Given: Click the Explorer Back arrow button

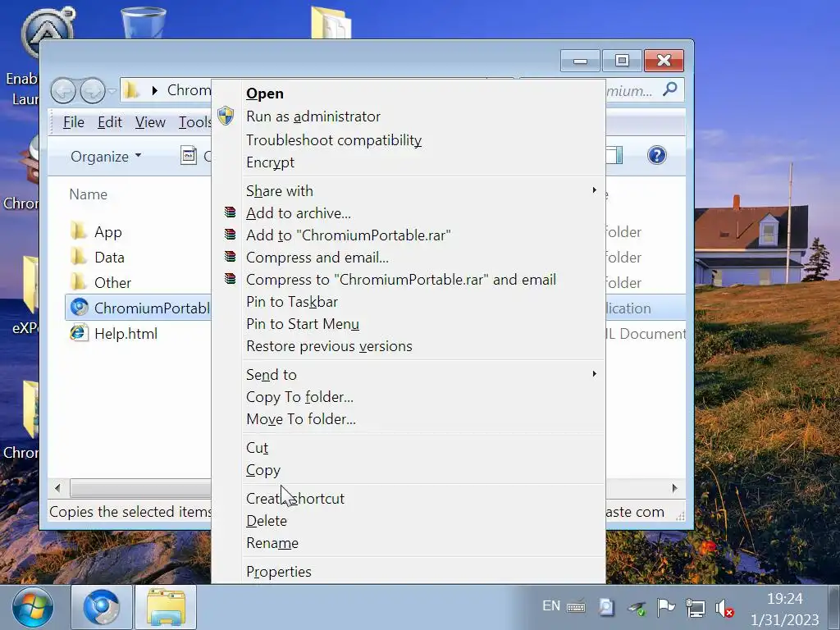Looking at the screenshot, I should click(64, 90).
